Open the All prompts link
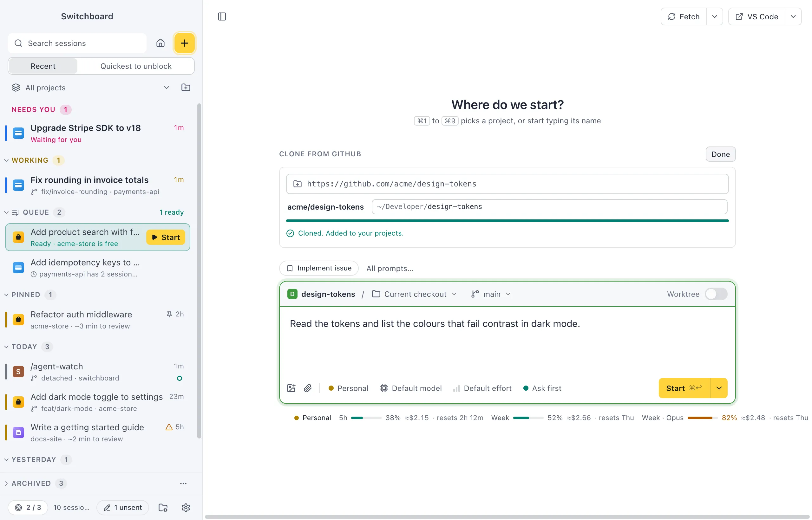 390,268
